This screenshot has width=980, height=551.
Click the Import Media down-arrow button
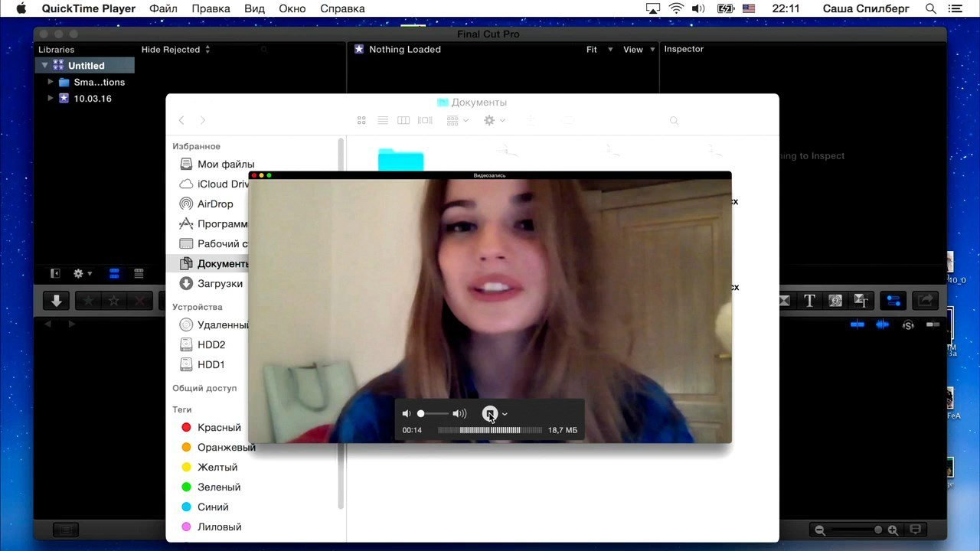[x=56, y=301]
